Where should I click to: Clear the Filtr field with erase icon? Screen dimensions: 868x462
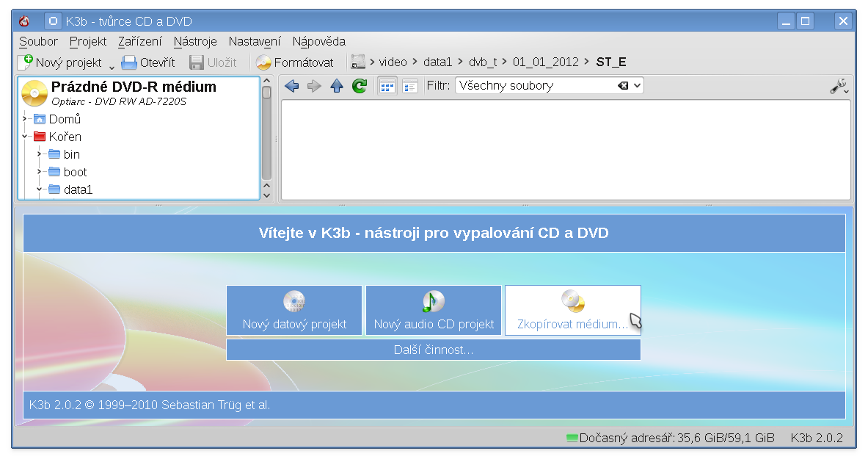pos(623,86)
